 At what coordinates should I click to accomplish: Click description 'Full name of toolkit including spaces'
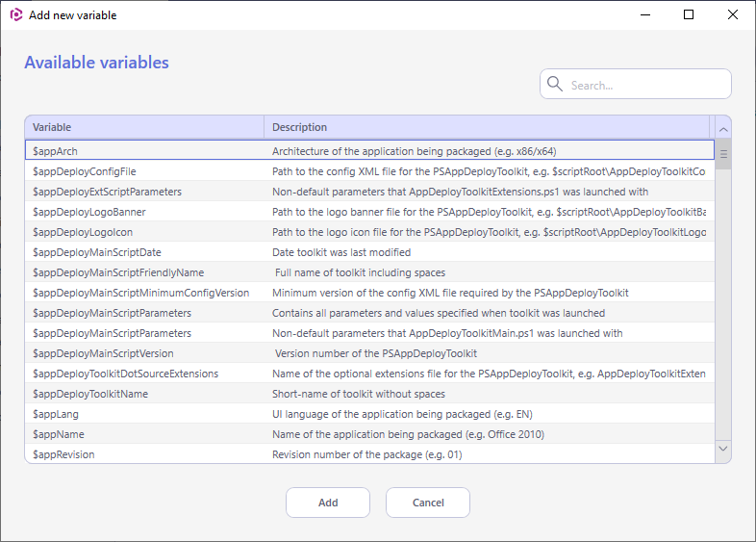(x=360, y=272)
